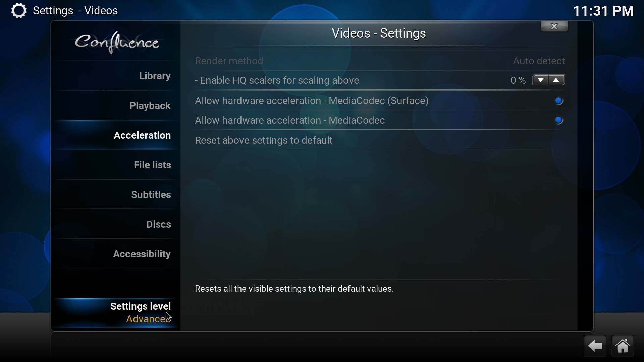Select the Discs settings section
Viewport: 644px width, 362px height.
158,224
